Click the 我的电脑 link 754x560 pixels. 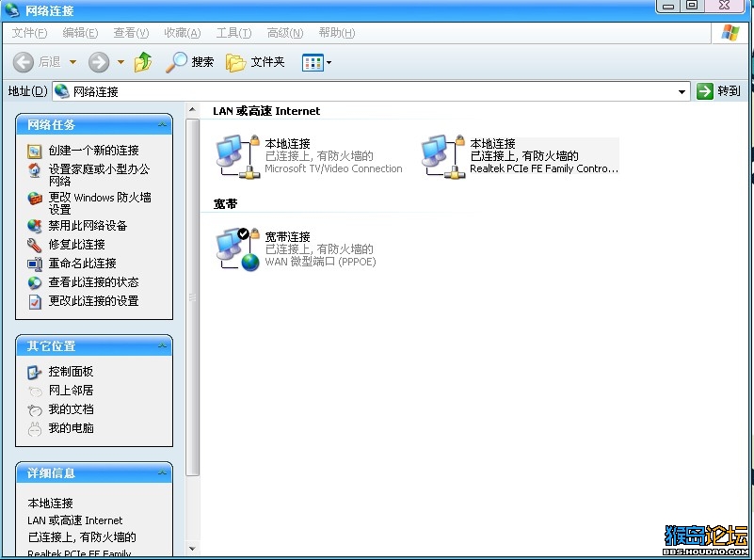(72, 428)
